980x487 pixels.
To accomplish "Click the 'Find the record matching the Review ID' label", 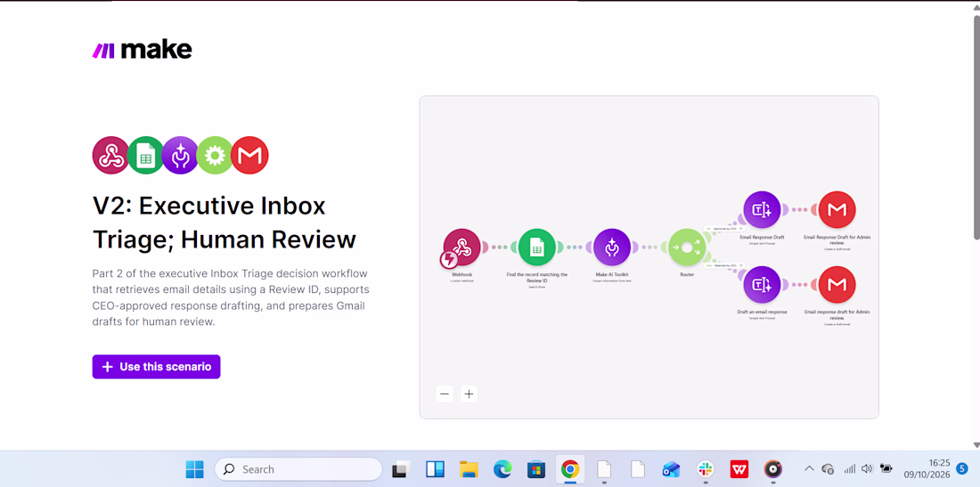I will tap(537, 277).
